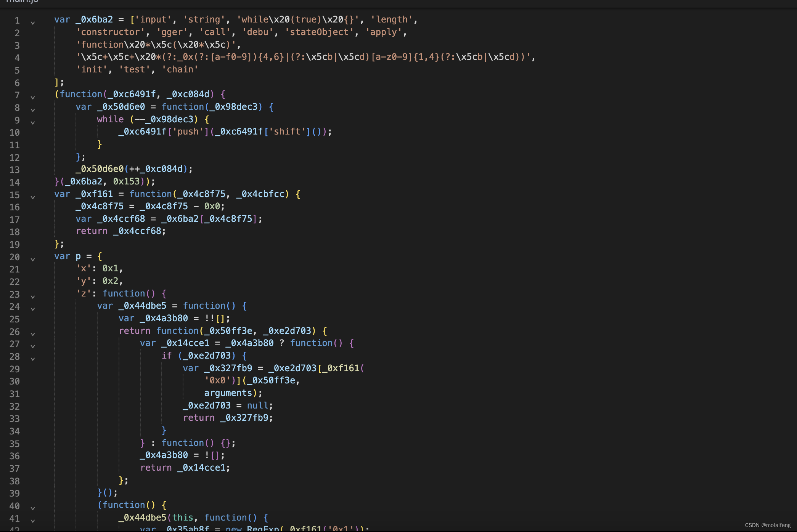Click the 'arguments' word on line 31
This screenshot has width=797, height=532.
pos(228,393)
